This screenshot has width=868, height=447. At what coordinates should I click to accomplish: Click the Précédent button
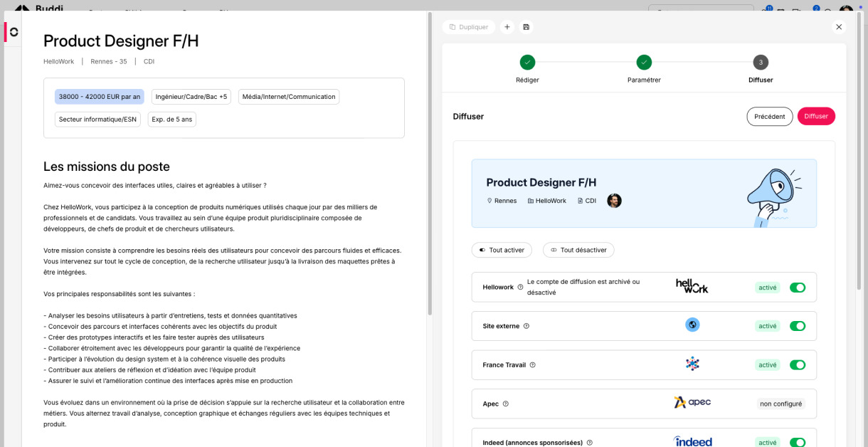pyautogui.click(x=769, y=116)
